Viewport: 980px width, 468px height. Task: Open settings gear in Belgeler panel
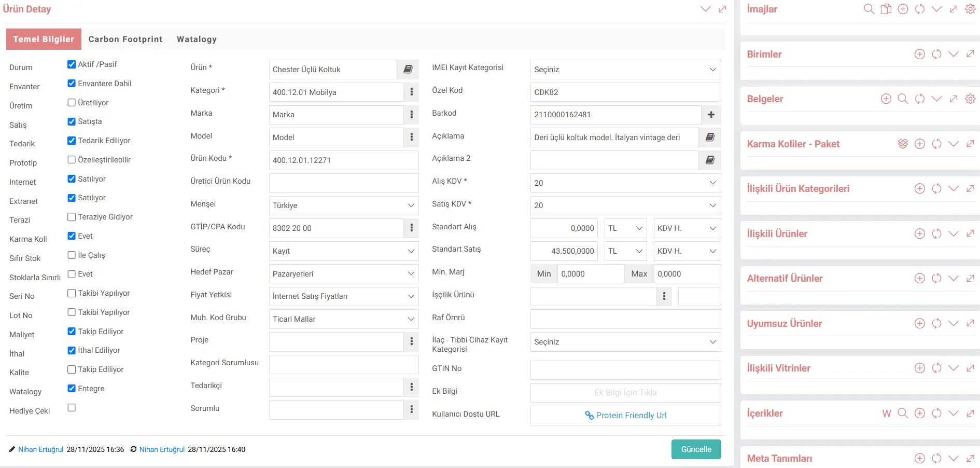(x=970, y=99)
